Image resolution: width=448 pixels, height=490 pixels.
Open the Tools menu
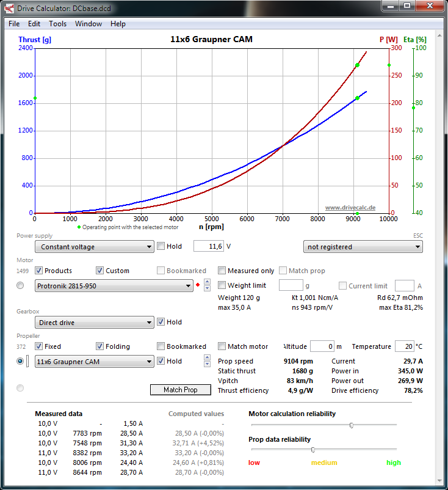[x=58, y=24]
